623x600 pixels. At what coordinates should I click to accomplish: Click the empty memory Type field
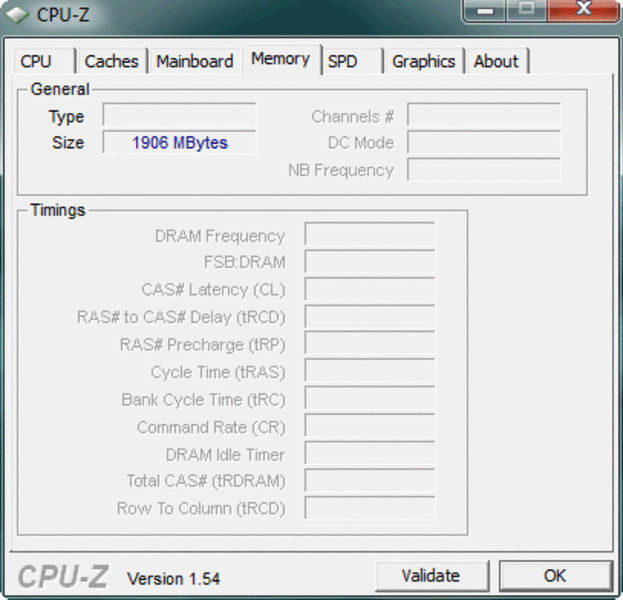pyautogui.click(x=179, y=116)
